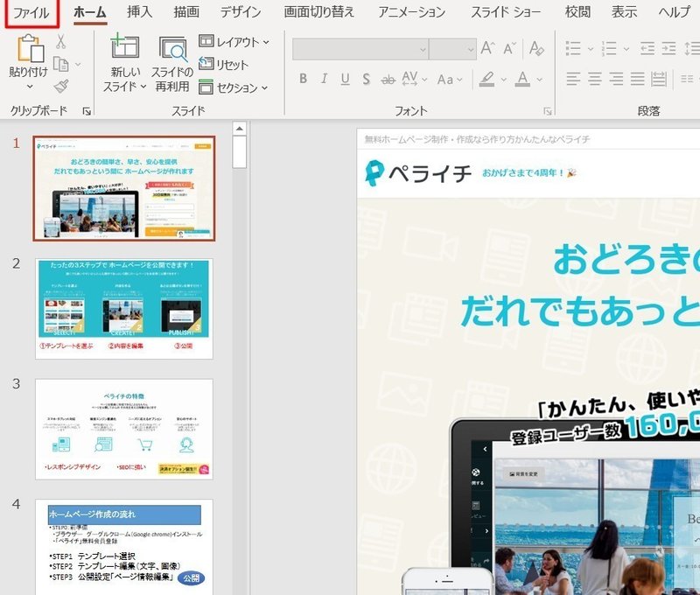Open the セクション dropdown
The width and height of the screenshot is (700, 595).
tap(233, 87)
